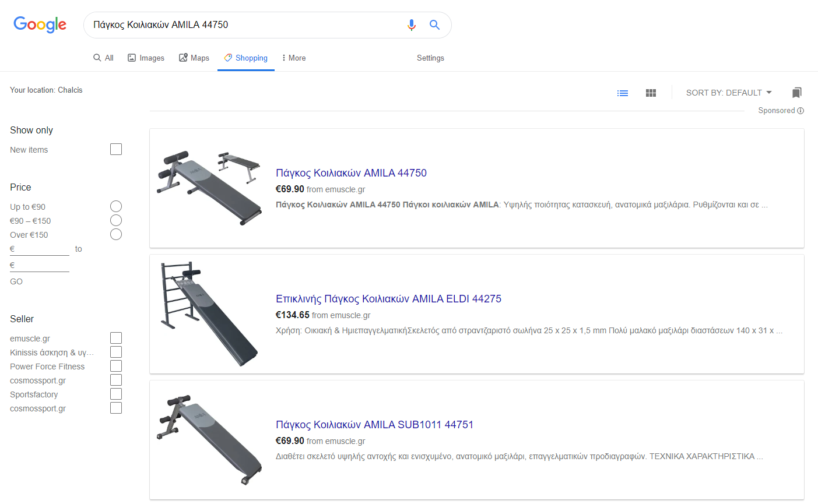Click the Sportsfactory seller label
818x504 pixels.
(x=34, y=394)
